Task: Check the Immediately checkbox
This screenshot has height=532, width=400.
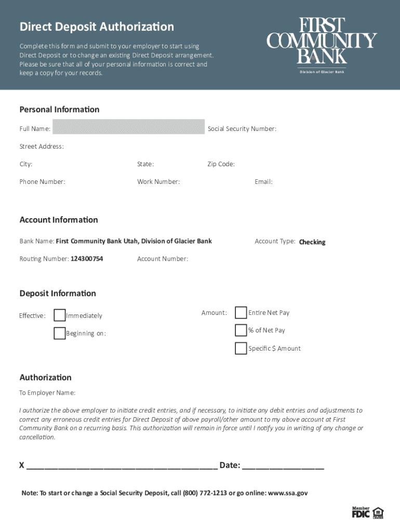Action: [60, 315]
